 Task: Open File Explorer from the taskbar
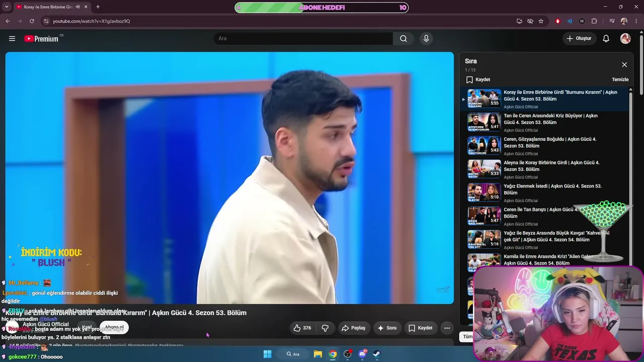[318, 354]
